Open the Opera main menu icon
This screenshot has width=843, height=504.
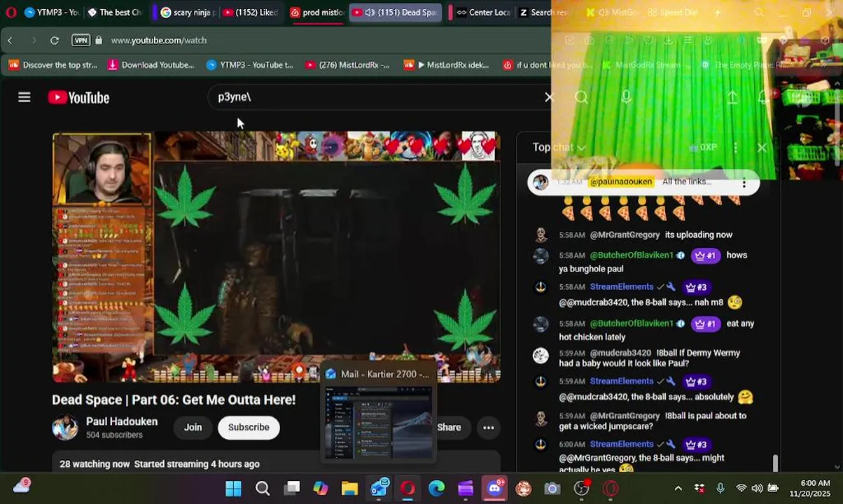[x=10, y=13]
